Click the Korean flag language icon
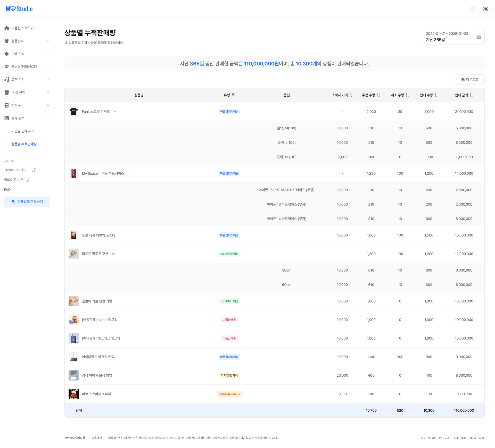The height and width of the screenshot is (448, 495). (x=485, y=9)
